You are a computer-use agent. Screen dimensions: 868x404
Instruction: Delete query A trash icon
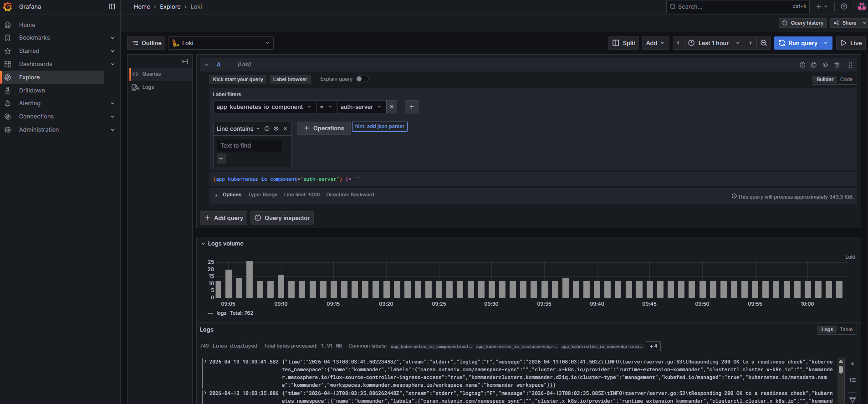[x=837, y=65]
